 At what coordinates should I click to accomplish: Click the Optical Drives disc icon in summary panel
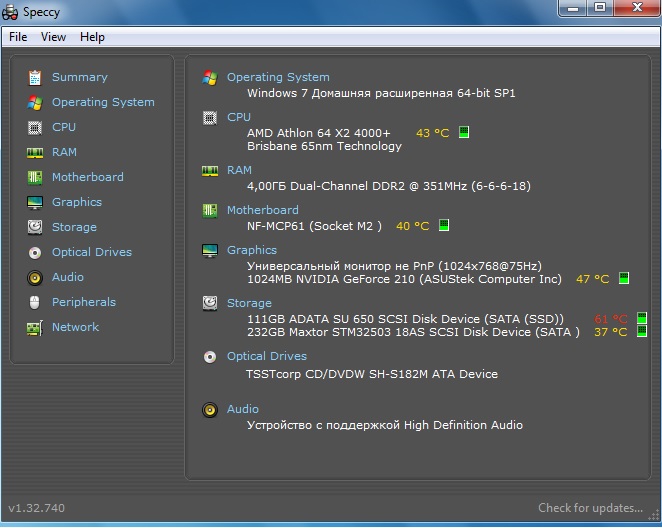point(210,357)
